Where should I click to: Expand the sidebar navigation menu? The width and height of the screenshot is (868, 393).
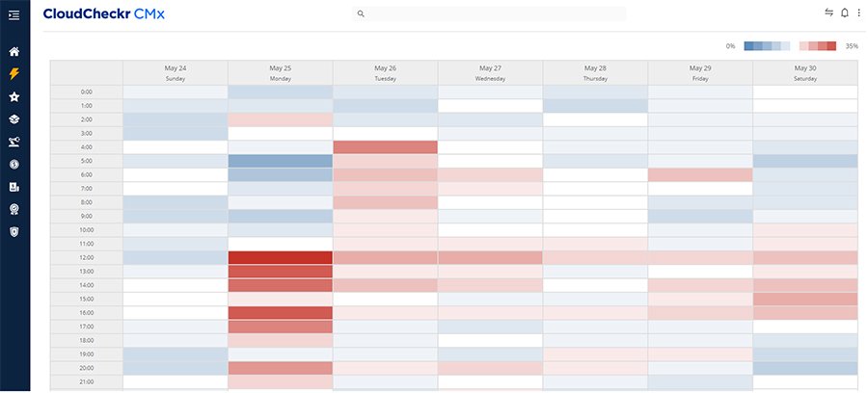click(14, 14)
